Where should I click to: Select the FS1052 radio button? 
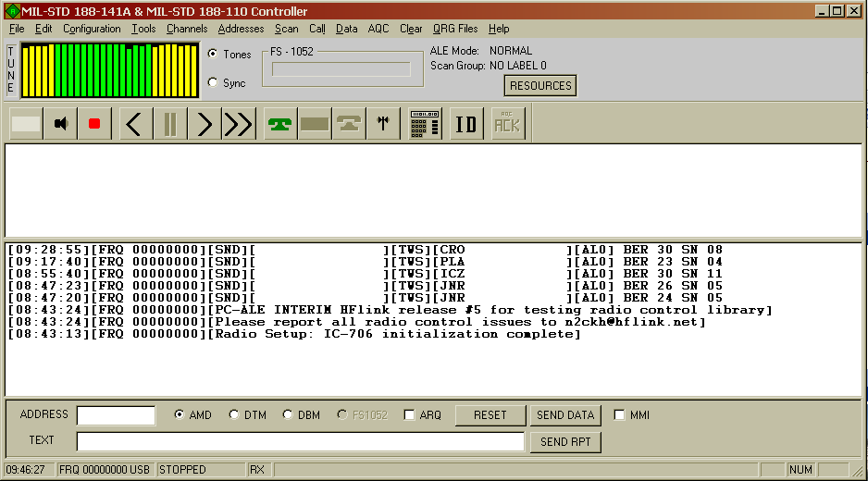(x=342, y=414)
